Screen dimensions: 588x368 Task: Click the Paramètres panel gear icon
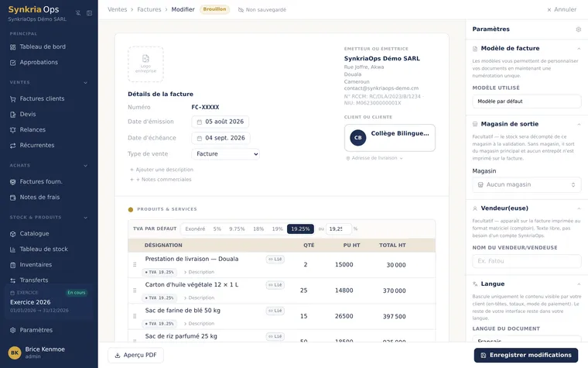579,29
